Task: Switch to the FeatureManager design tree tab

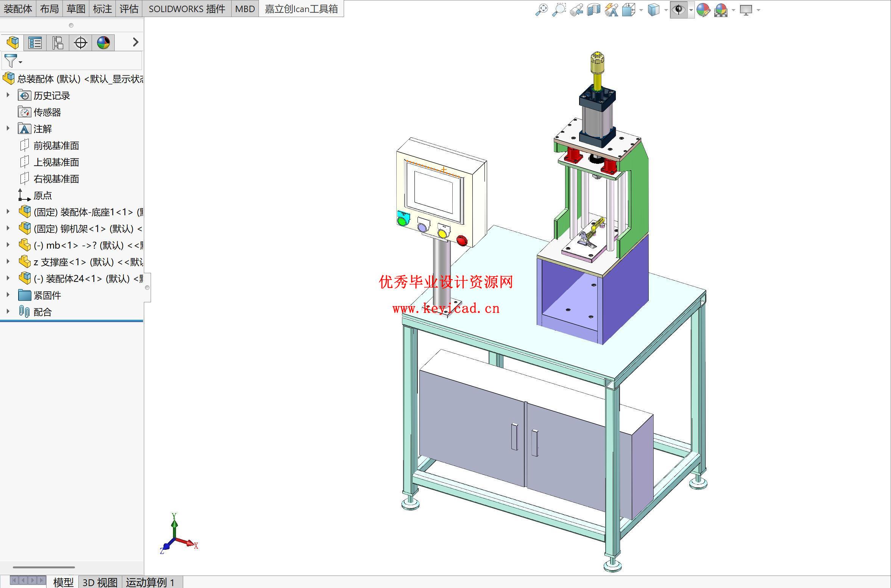Action: [x=12, y=42]
